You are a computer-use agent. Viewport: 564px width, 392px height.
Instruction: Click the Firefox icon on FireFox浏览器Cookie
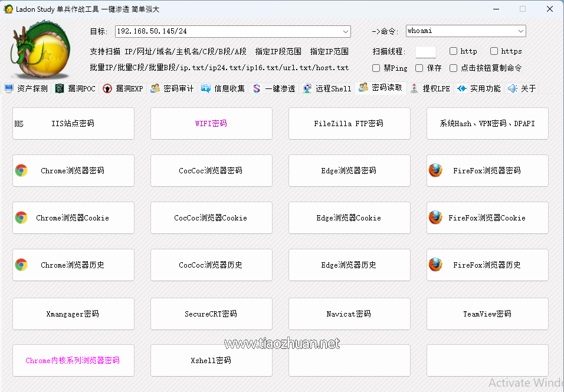(x=435, y=218)
